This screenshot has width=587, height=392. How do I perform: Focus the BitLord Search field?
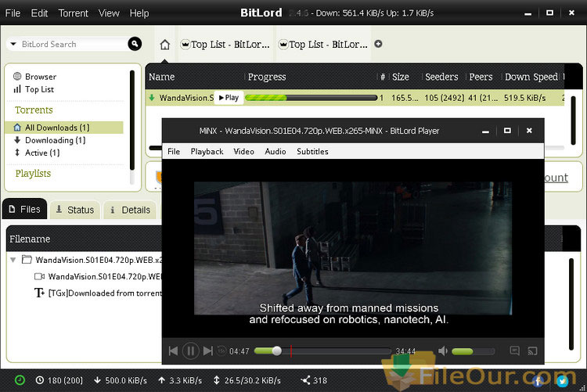71,44
